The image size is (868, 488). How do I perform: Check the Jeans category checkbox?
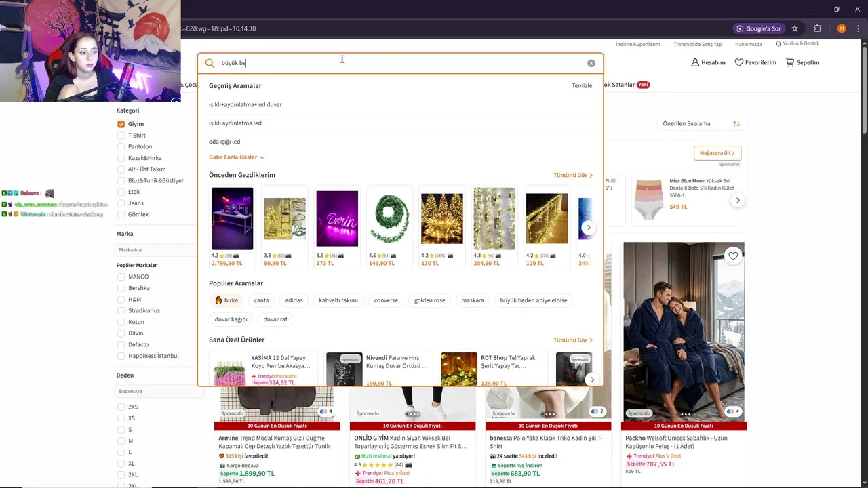121,203
